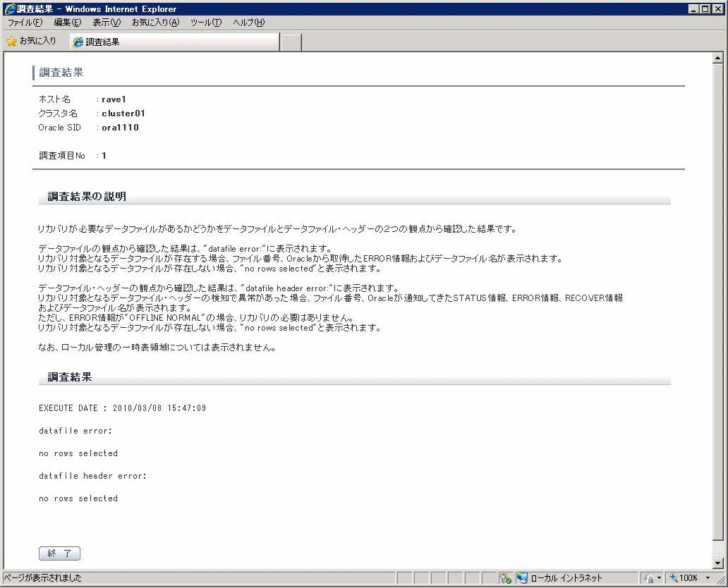Select the 調査結果 browser tab

(x=174, y=42)
